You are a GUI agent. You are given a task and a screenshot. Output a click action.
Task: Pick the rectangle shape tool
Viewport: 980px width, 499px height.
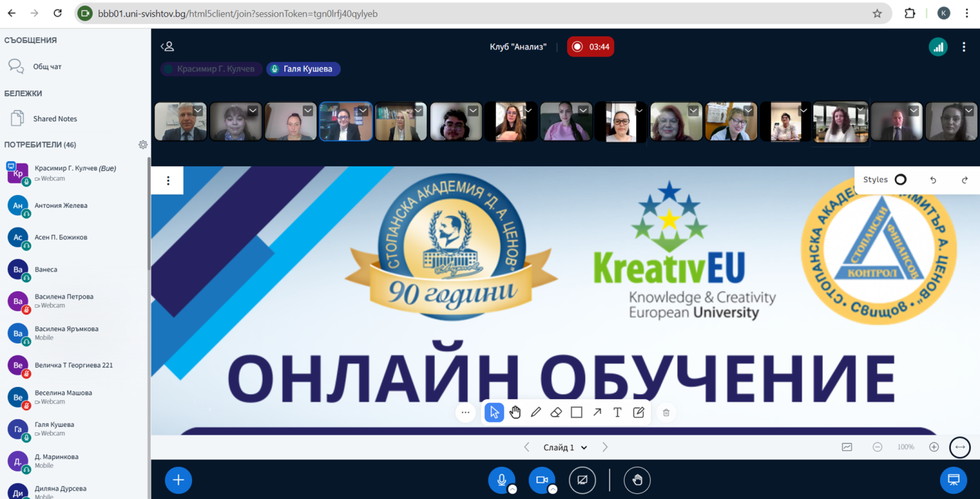(576, 412)
